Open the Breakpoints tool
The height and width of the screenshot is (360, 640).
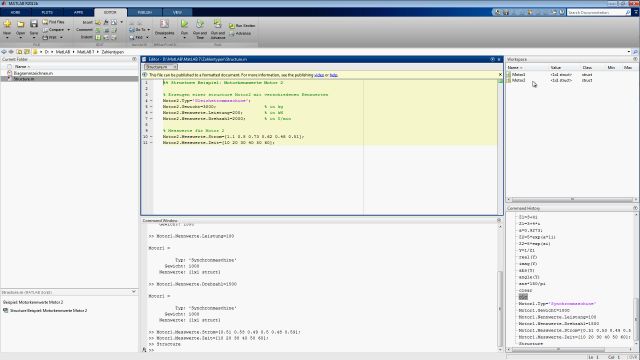[x=164, y=24]
